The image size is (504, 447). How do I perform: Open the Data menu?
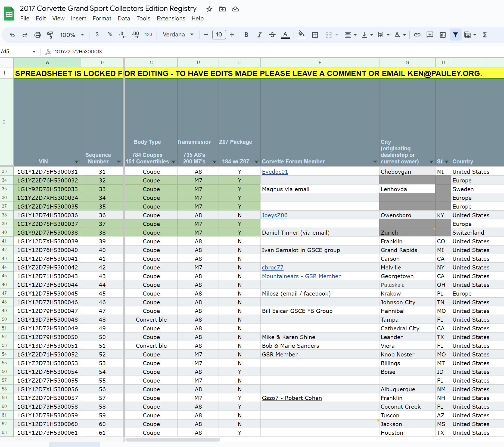point(124,18)
